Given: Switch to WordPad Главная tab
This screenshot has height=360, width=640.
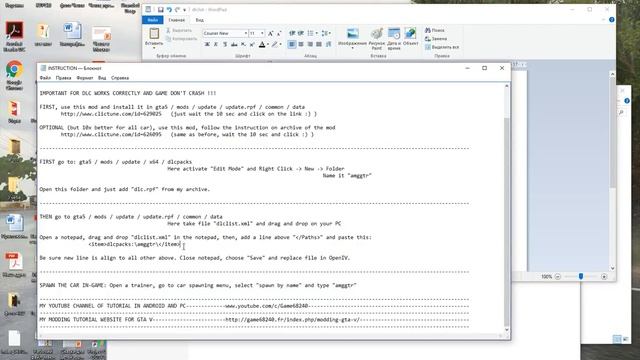Looking at the screenshot, I should (x=176, y=20).
